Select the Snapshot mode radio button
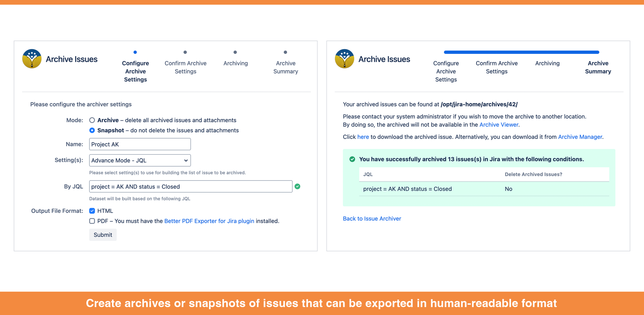 coord(92,130)
